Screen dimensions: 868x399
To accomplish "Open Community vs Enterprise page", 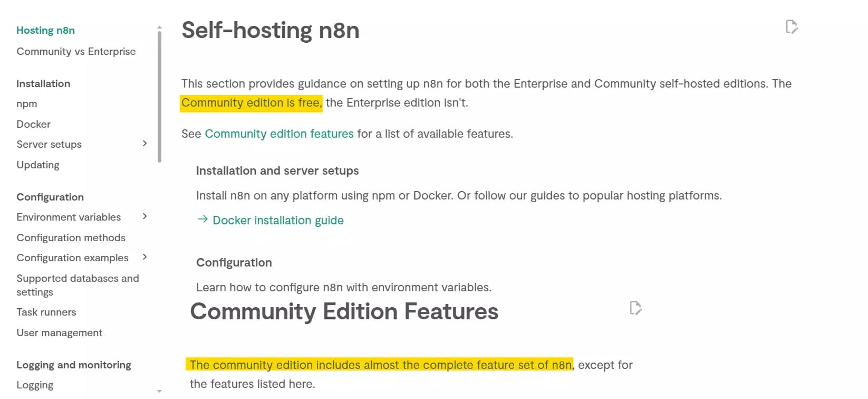I will [76, 51].
